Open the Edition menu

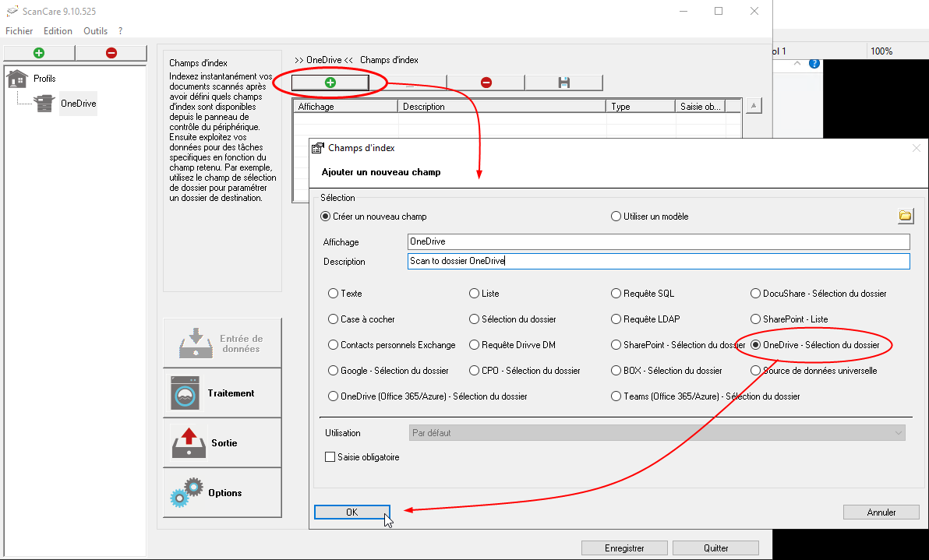coord(58,31)
